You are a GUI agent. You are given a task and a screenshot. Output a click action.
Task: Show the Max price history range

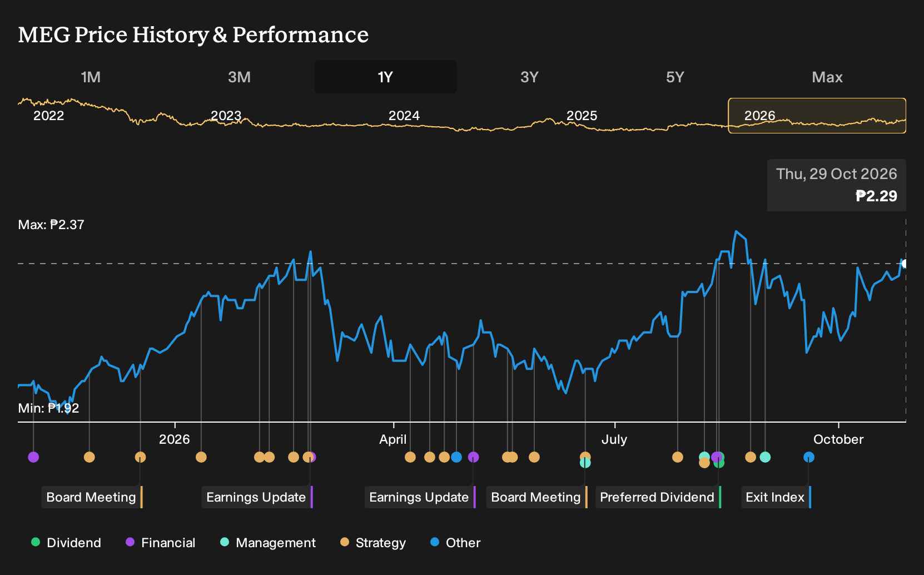[x=827, y=77]
